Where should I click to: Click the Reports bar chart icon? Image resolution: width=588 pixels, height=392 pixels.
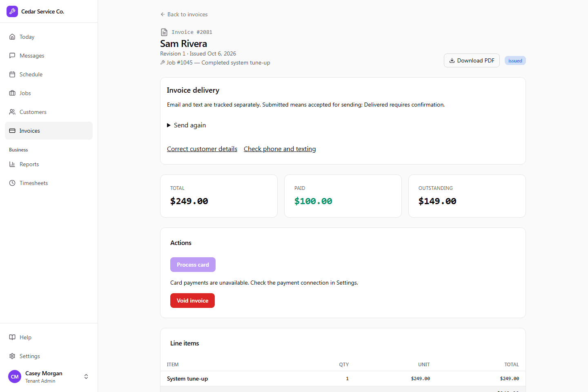[12, 164]
